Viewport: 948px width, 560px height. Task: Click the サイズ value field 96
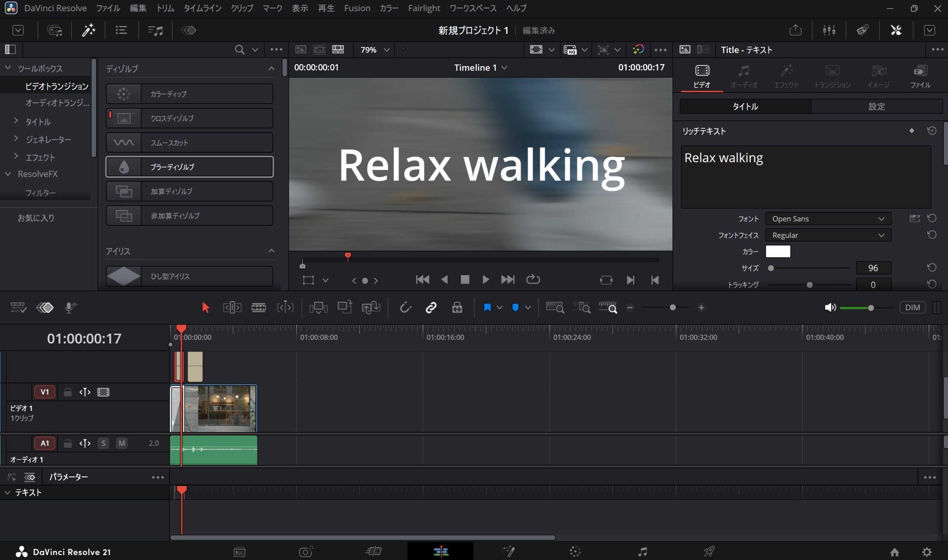point(873,268)
